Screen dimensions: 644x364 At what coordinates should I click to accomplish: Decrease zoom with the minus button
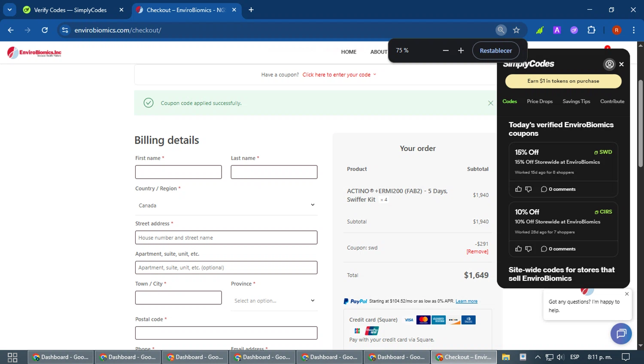click(446, 51)
